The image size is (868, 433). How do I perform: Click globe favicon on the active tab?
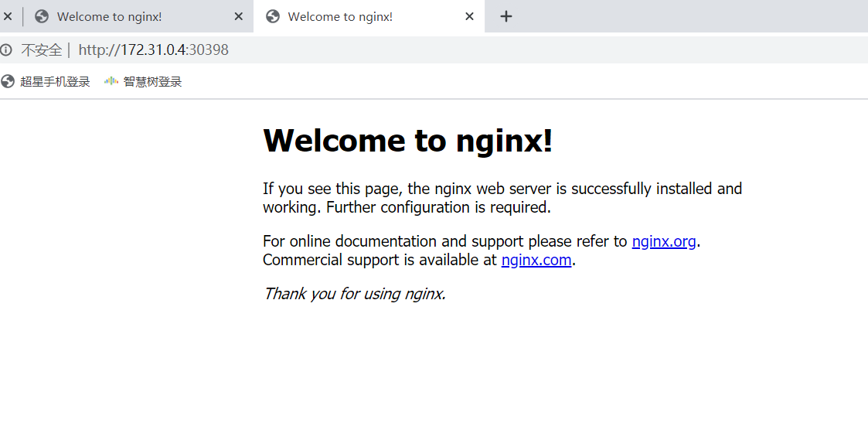point(272,16)
